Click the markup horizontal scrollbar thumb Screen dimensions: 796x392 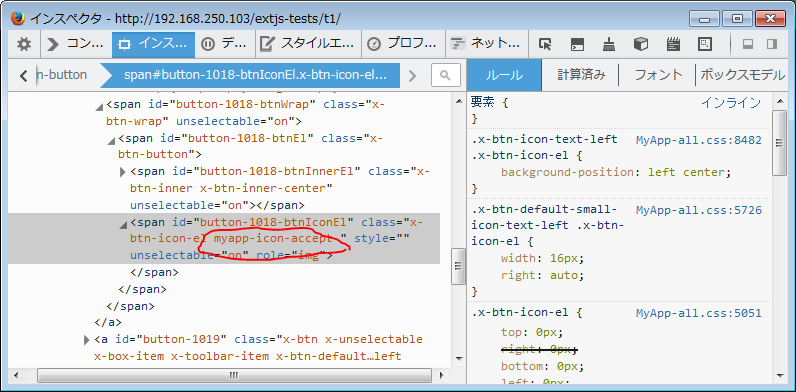pyautogui.click(x=234, y=376)
